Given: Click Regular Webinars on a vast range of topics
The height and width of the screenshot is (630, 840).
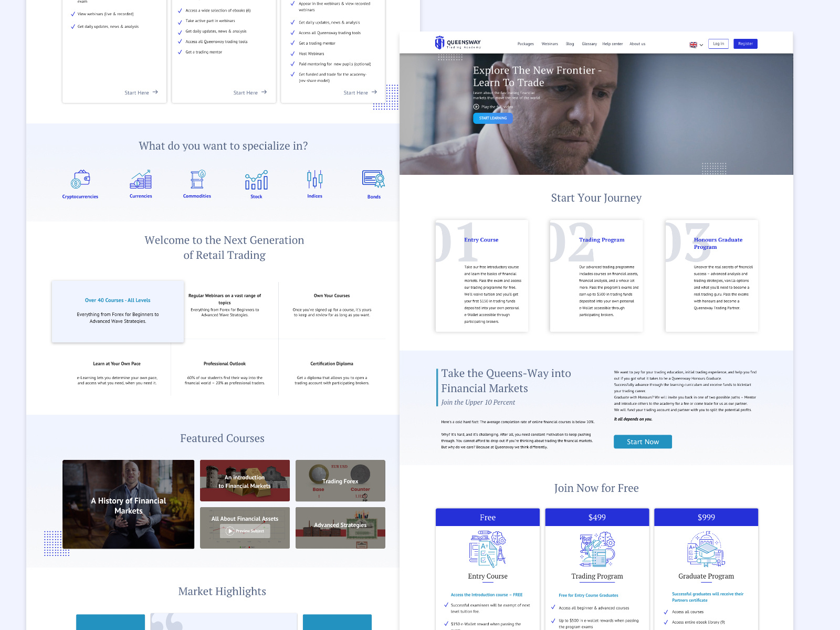Looking at the screenshot, I should [x=225, y=299].
